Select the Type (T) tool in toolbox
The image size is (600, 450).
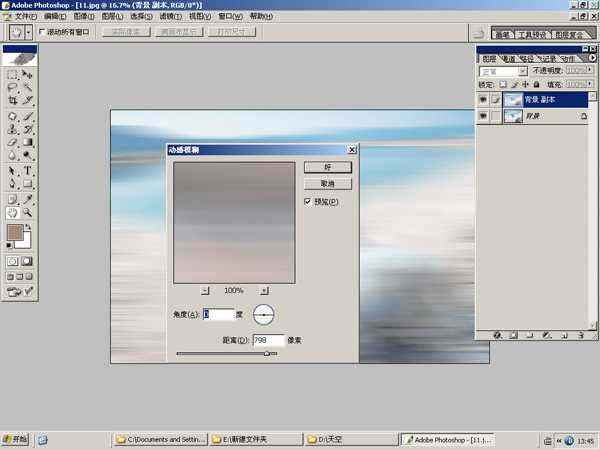pos(28,171)
